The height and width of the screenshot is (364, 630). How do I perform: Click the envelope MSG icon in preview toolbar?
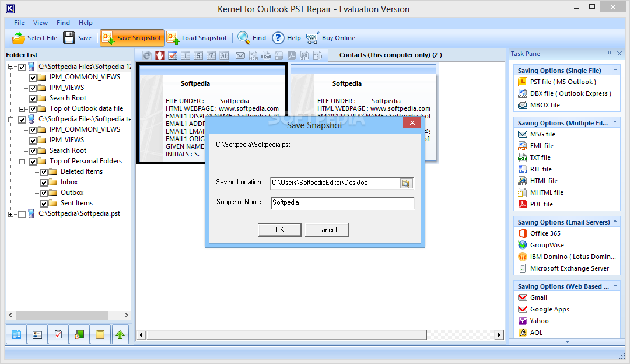(240, 55)
